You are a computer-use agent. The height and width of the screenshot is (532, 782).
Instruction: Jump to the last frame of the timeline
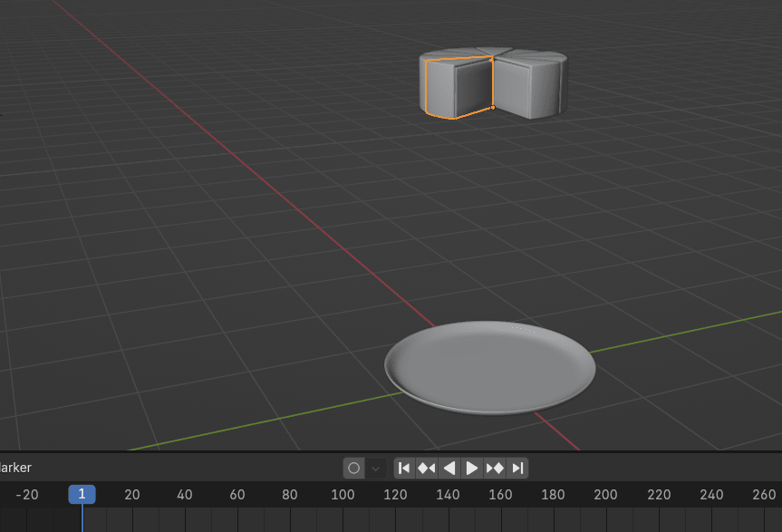coord(517,469)
